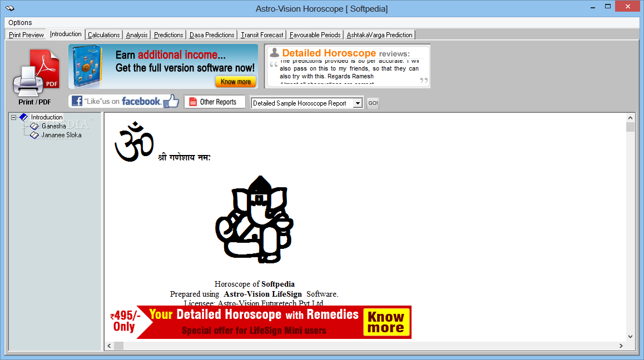Click the user avatar icon beside reviews heading
The height and width of the screenshot is (360, 644).
(x=274, y=53)
